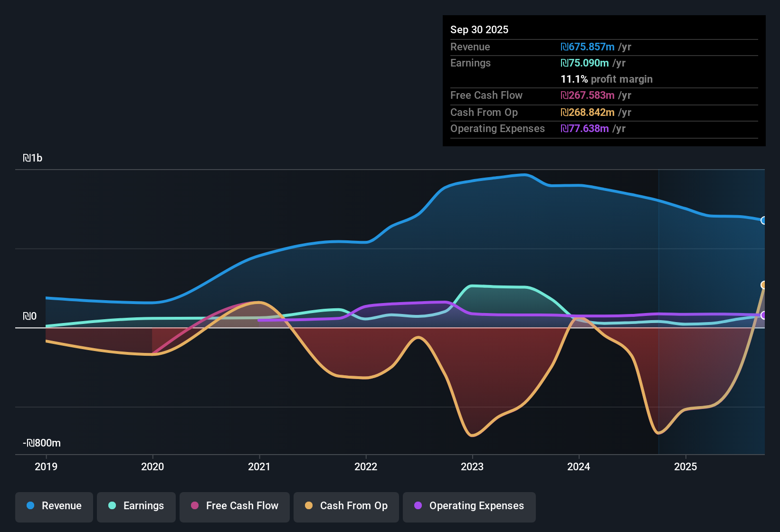The width and height of the screenshot is (780, 532).
Task: Click the Sep 30 2025 tooltip header
Action: click(x=479, y=29)
